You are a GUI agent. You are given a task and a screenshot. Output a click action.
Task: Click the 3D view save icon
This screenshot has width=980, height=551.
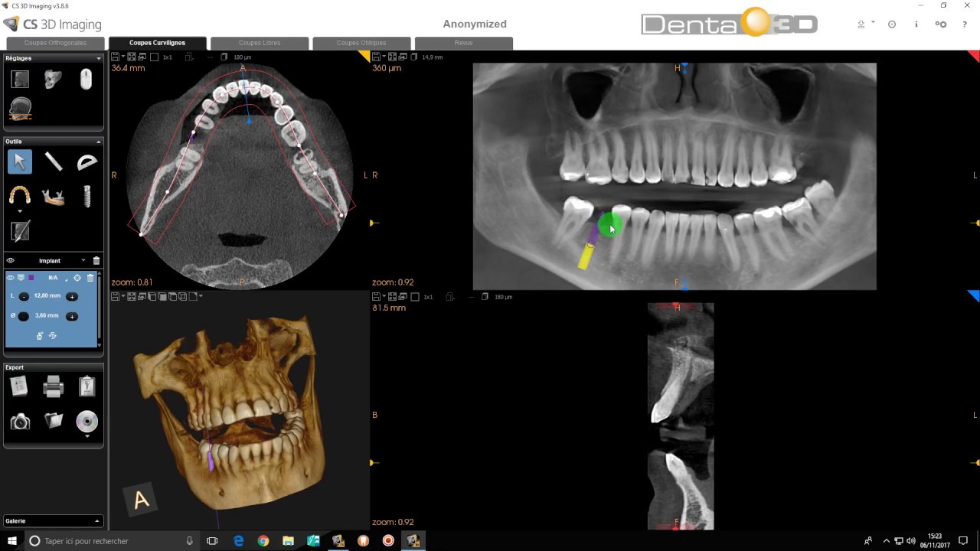point(115,296)
